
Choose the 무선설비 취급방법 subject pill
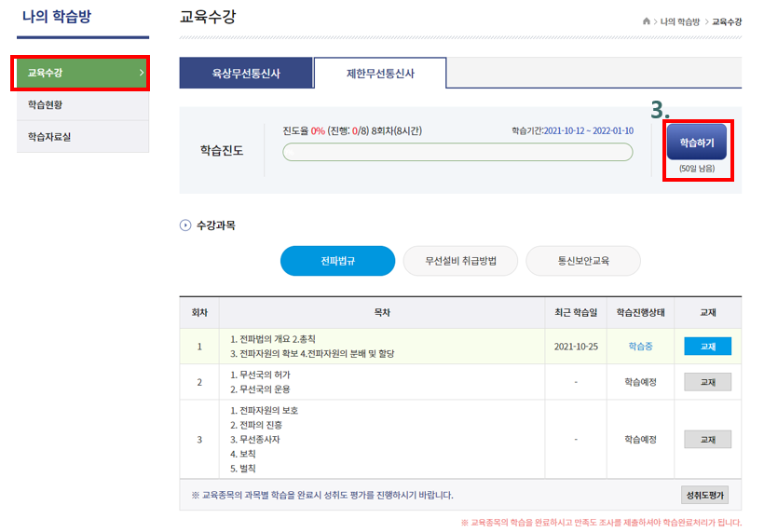pos(459,262)
